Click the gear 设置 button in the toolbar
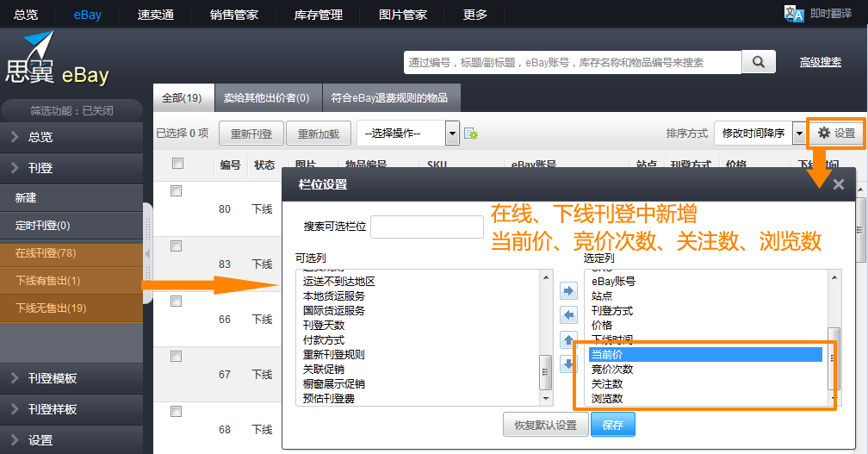Viewport: 868px width, 454px height. [836, 133]
